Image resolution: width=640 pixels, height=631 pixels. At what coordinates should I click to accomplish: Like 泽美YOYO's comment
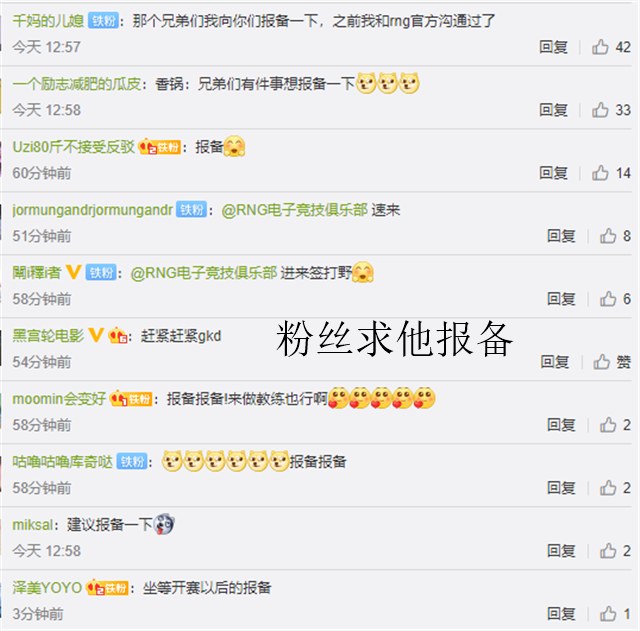tap(608, 614)
